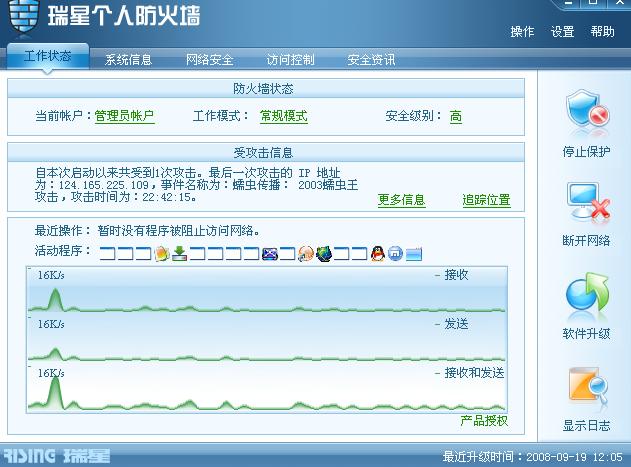Click the 软件升级 label
Screen dimensions: 631x467
point(586,333)
